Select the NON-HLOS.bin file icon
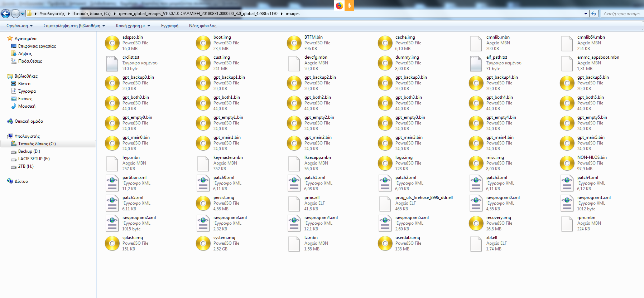Screen dimensions: 644x298 (x=567, y=163)
